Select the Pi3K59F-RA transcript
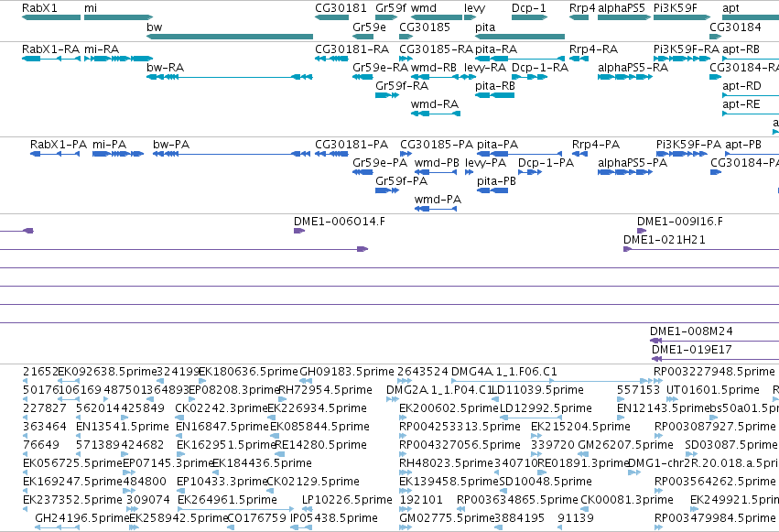 (682, 59)
